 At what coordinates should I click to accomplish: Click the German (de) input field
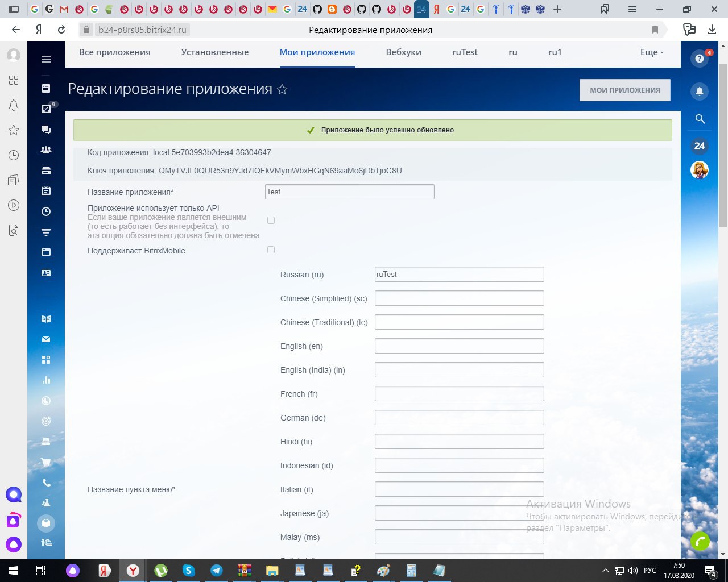[x=460, y=418]
